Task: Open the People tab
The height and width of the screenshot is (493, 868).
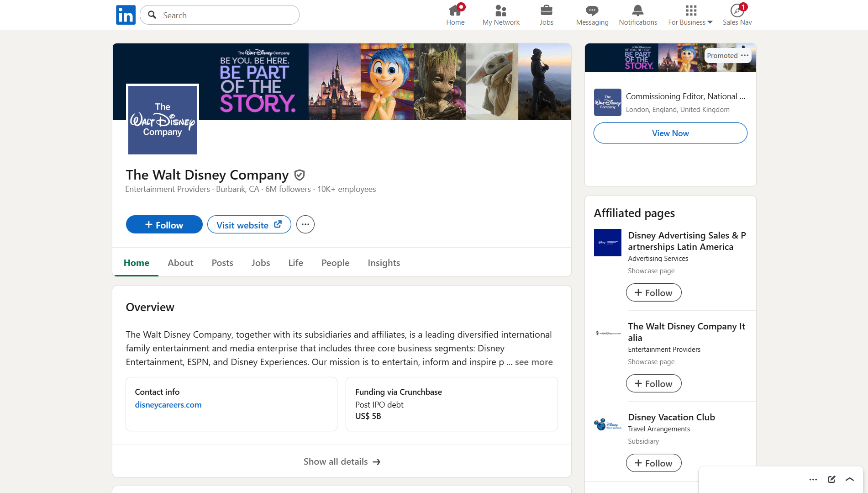Action: [335, 263]
